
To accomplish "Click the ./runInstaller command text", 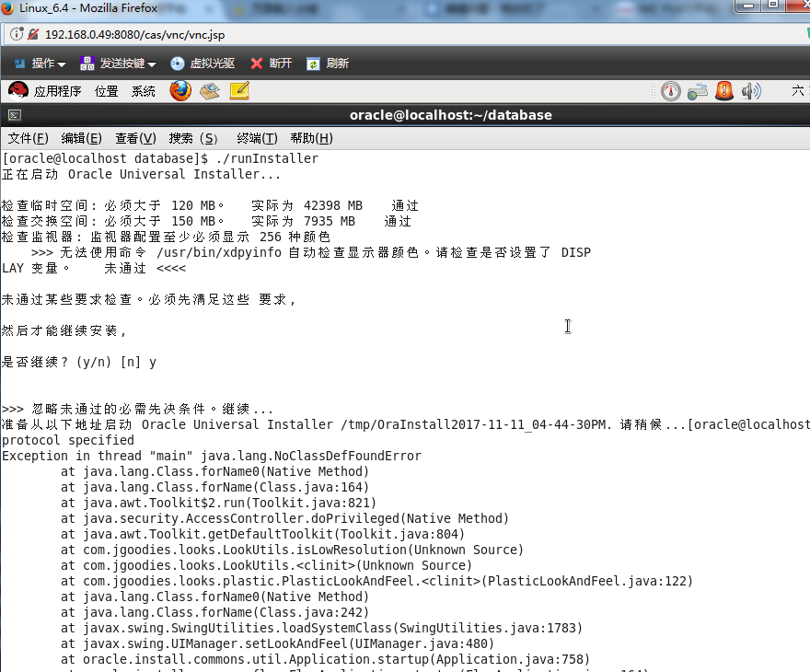I will tap(267, 158).
